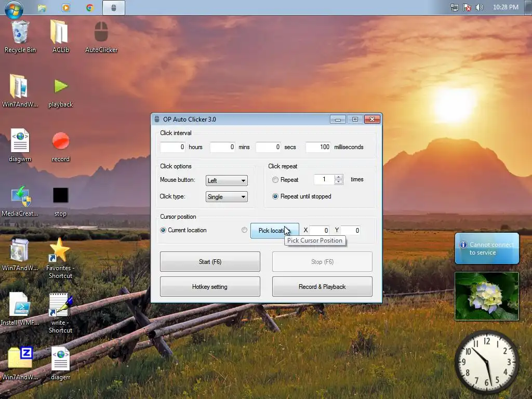Click the milliseconds field showing 100
Screen dimensions: 532x399
click(318, 147)
